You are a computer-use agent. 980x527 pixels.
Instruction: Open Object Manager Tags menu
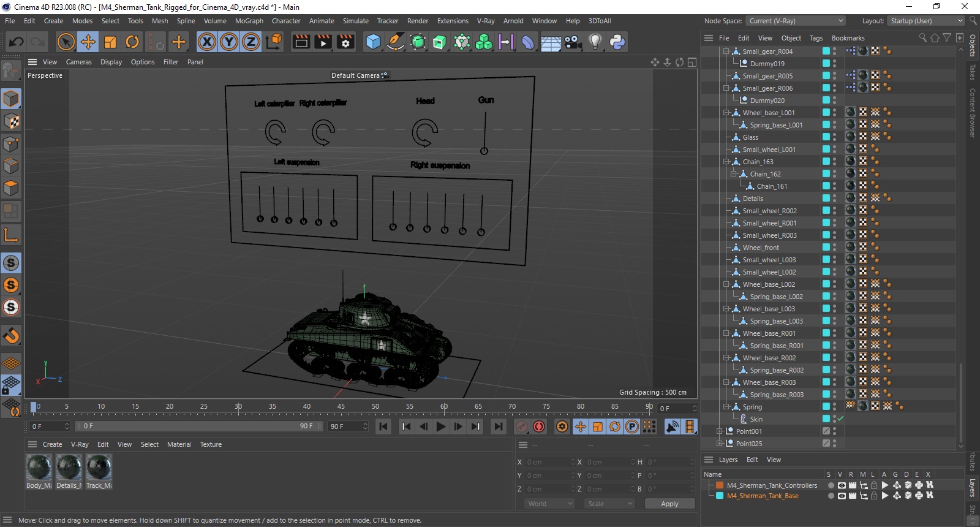tap(816, 38)
